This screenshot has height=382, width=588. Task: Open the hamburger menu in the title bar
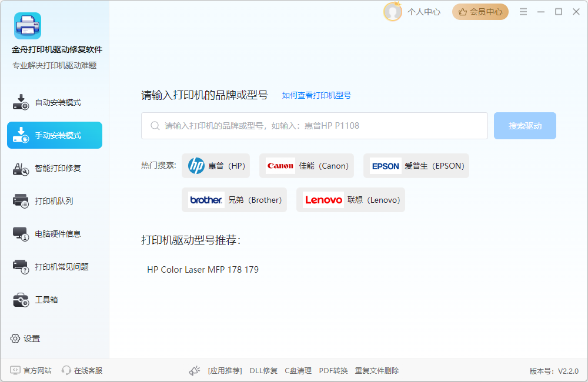pyautogui.click(x=523, y=12)
